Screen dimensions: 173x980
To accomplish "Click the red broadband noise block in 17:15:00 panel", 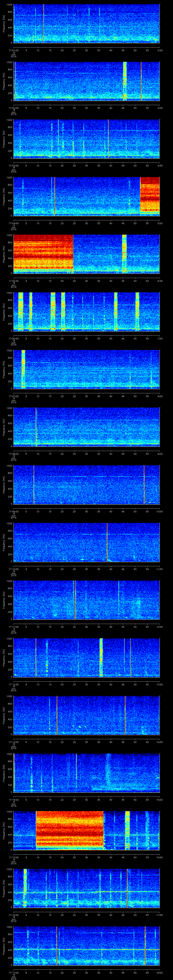I will pos(70,829).
